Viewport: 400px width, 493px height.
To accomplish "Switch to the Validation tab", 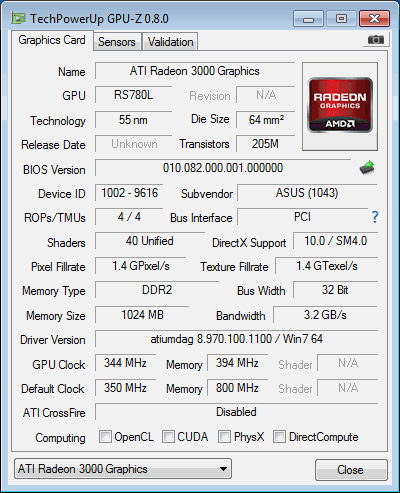I will (170, 42).
